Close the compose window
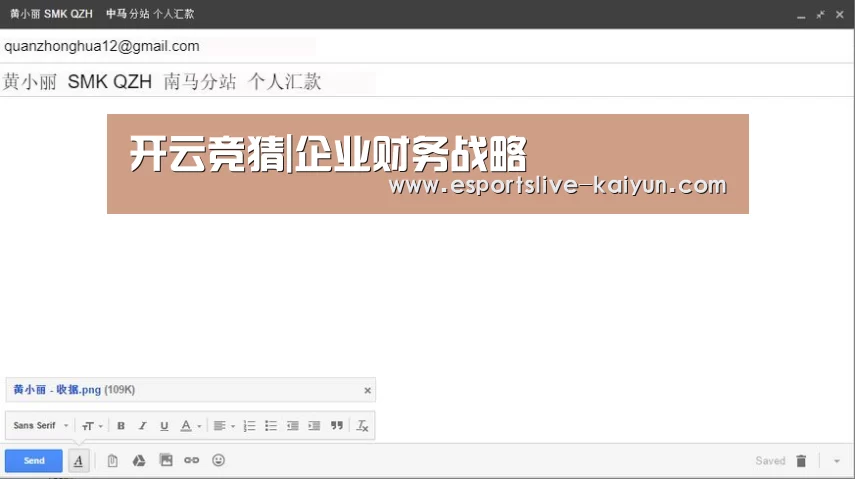The height and width of the screenshot is (479, 855). [840, 15]
